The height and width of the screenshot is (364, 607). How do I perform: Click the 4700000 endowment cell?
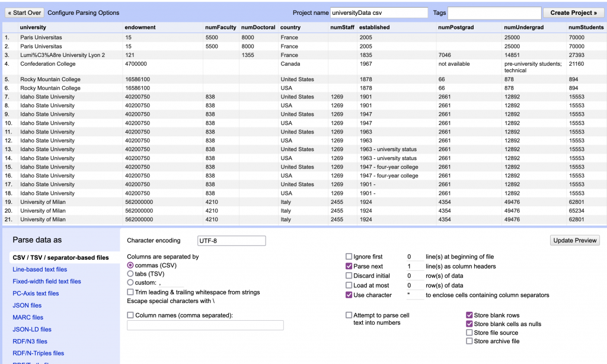click(x=136, y=64)
